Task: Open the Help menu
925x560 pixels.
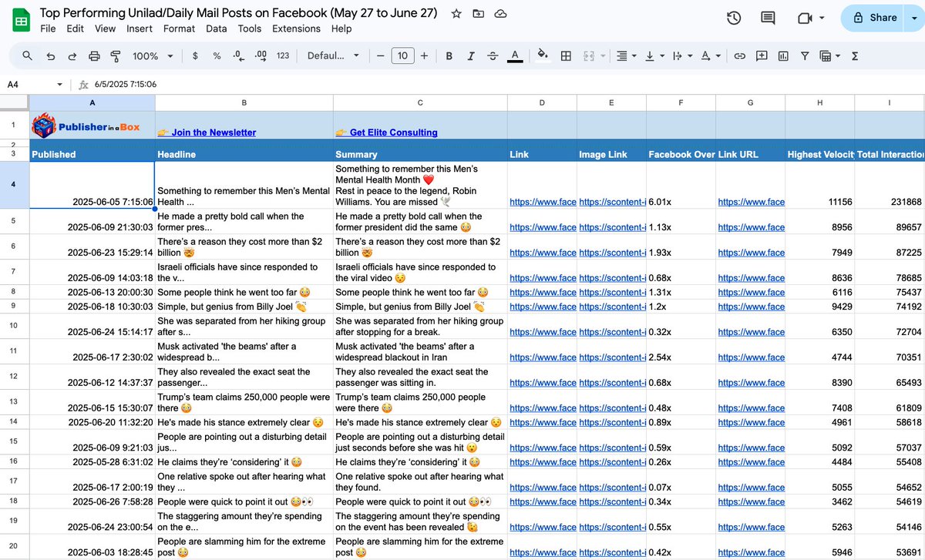Action: point(341,29)
